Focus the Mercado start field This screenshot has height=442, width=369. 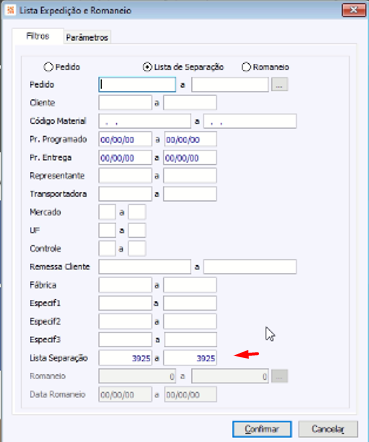coord(107,212)
